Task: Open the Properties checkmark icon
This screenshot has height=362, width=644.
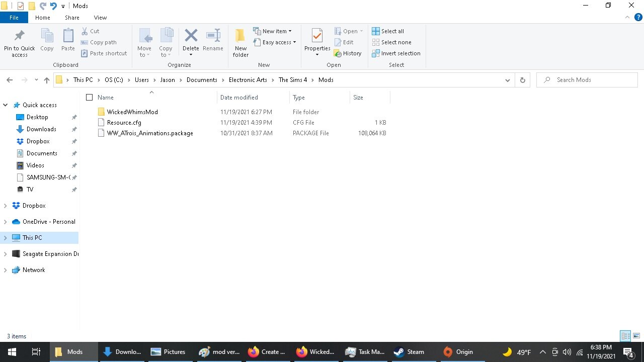Action: [317, 36]
